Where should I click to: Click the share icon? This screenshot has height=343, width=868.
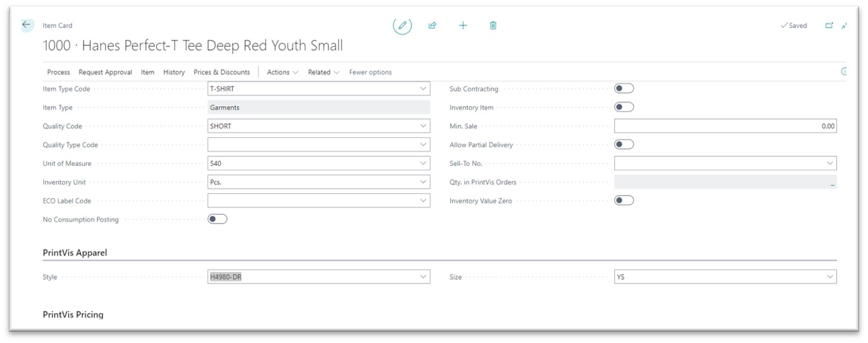click(433, 25)
